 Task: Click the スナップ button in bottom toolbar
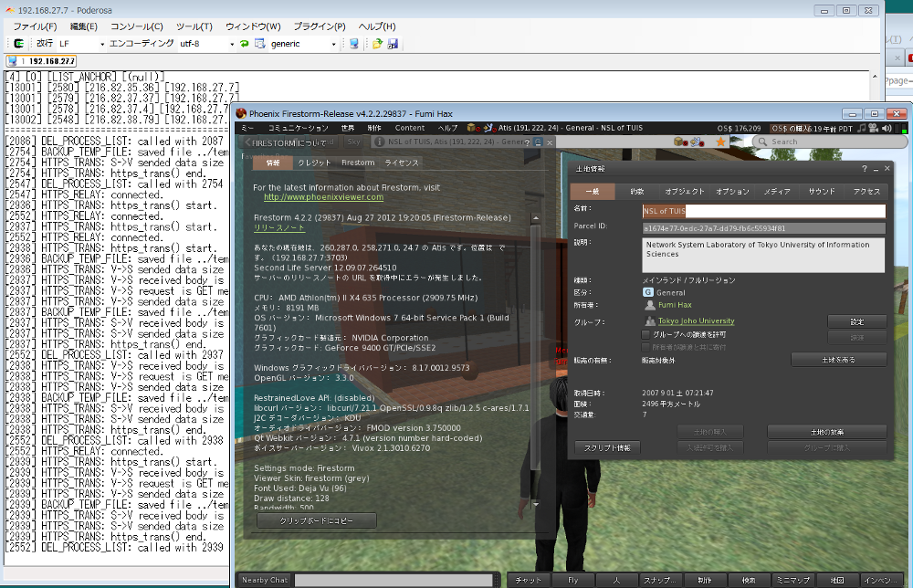tap(660, 580)
